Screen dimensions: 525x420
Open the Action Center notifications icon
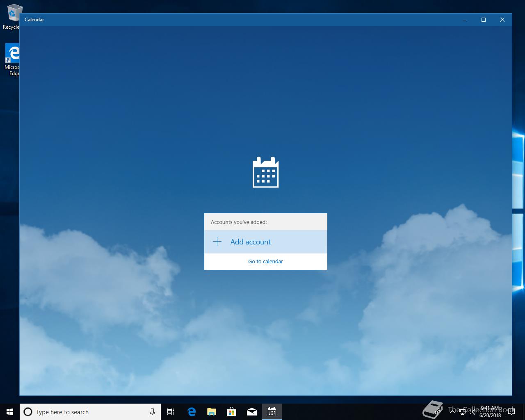tap(511, 412)
